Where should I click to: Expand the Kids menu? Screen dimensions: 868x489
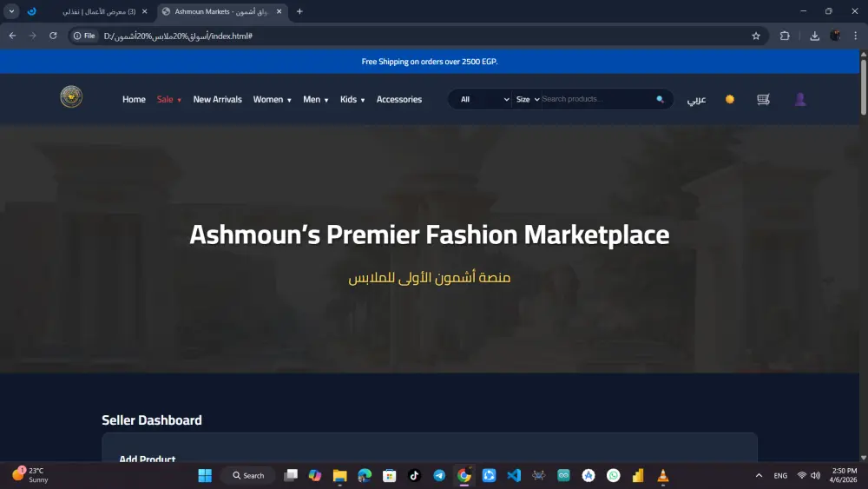[352, 100]
